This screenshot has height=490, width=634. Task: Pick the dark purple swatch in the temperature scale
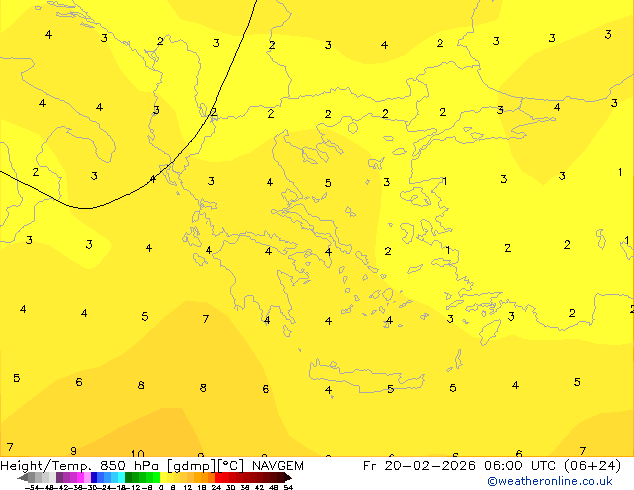tap(59, 478)
